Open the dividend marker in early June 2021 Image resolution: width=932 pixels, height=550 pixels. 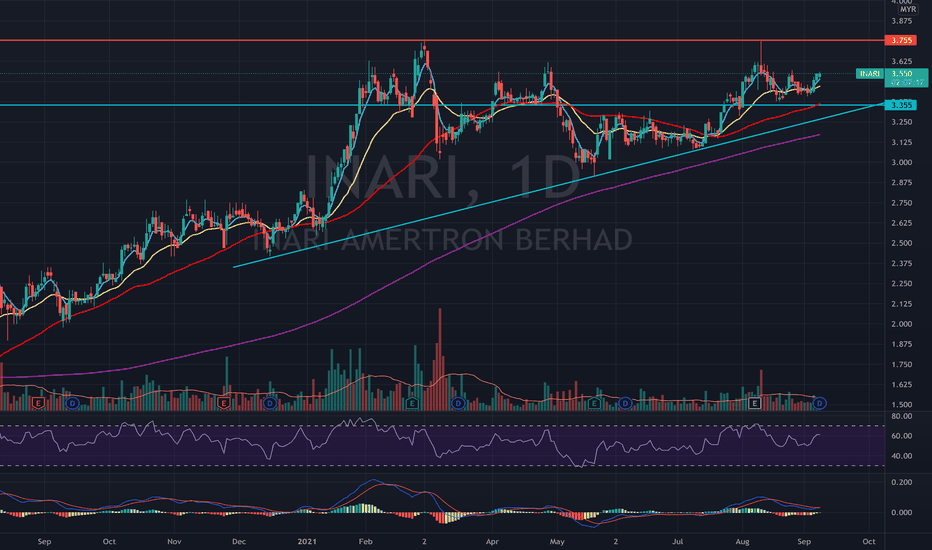625,404
